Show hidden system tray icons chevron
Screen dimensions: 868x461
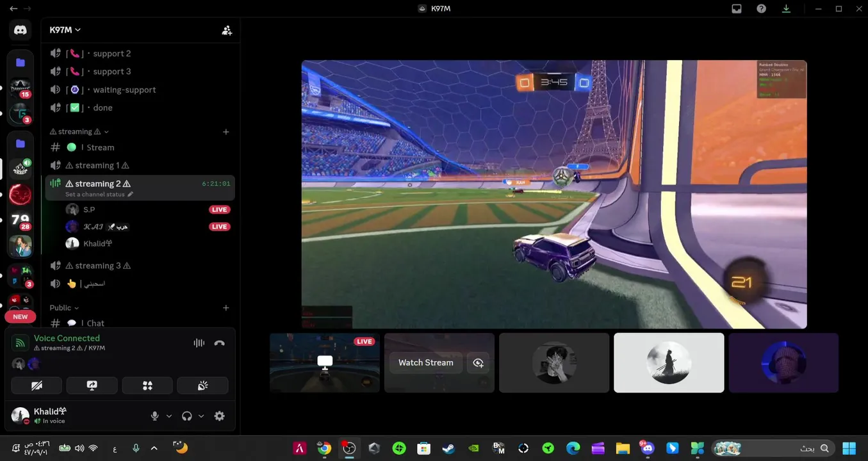(x=154, y=448)
